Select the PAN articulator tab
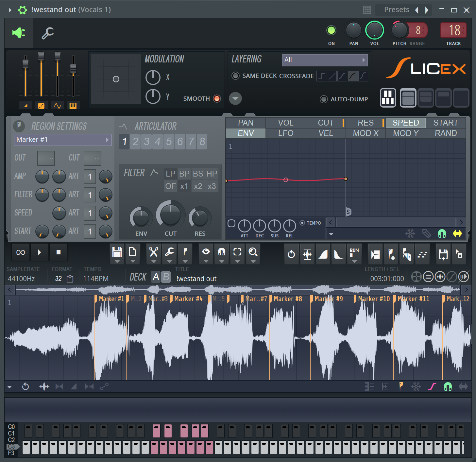This screenshot has height=462, width=476. tap(246, 123)
